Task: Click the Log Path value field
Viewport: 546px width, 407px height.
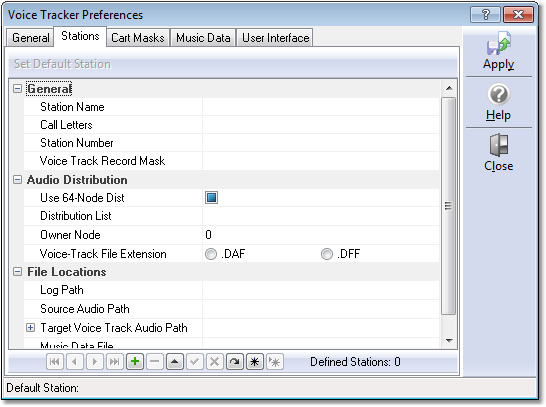Action: tap(320, 290)
